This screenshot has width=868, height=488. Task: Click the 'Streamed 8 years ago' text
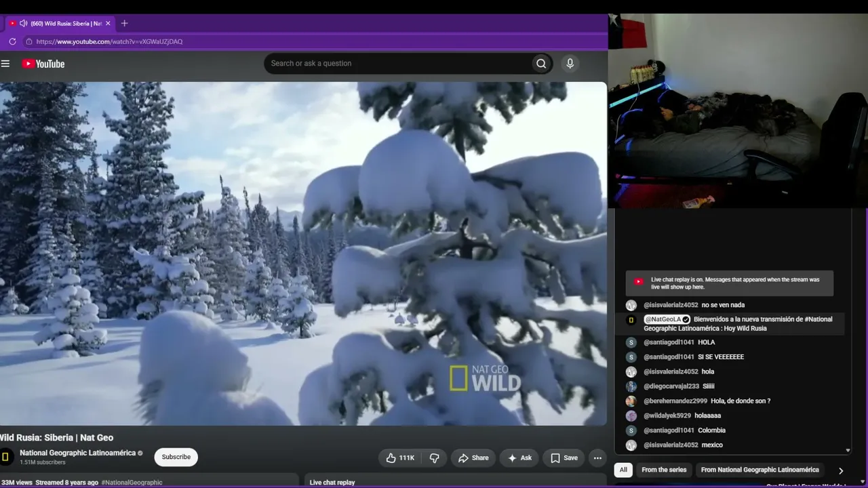click(66, 483)
